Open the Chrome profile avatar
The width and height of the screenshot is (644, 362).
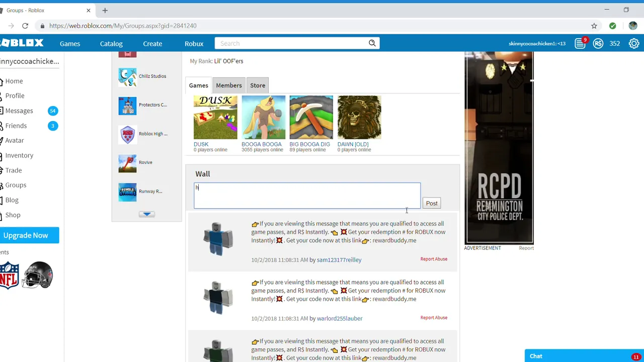pyautogui.click(x=632, y=26)
